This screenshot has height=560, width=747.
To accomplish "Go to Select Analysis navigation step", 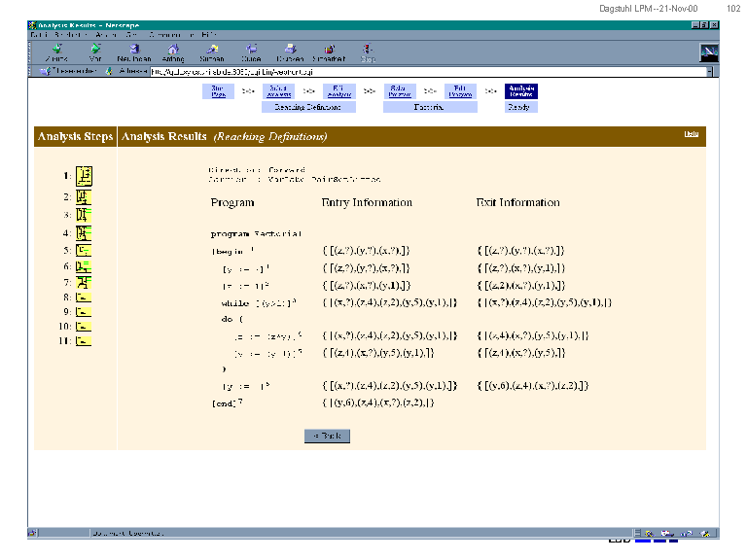I will pyautogui.click(x=277, y=91).
